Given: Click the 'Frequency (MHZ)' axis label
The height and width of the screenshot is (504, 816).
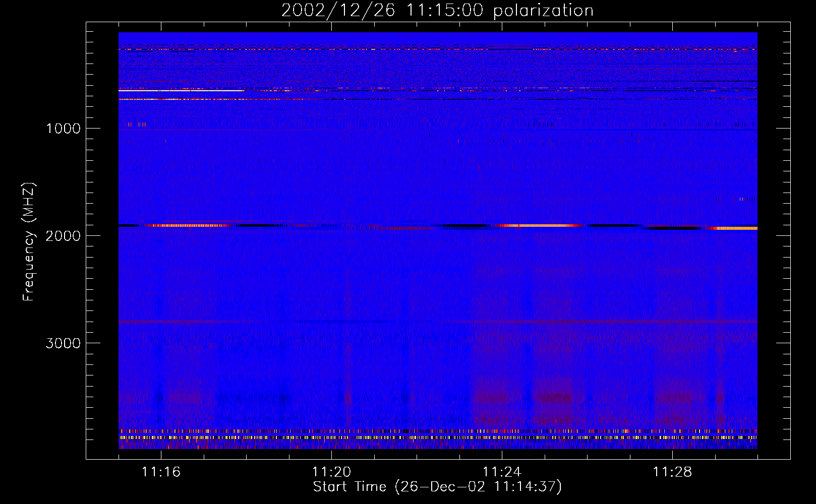Looking at the screenshot, I should [x=29, y=242].
